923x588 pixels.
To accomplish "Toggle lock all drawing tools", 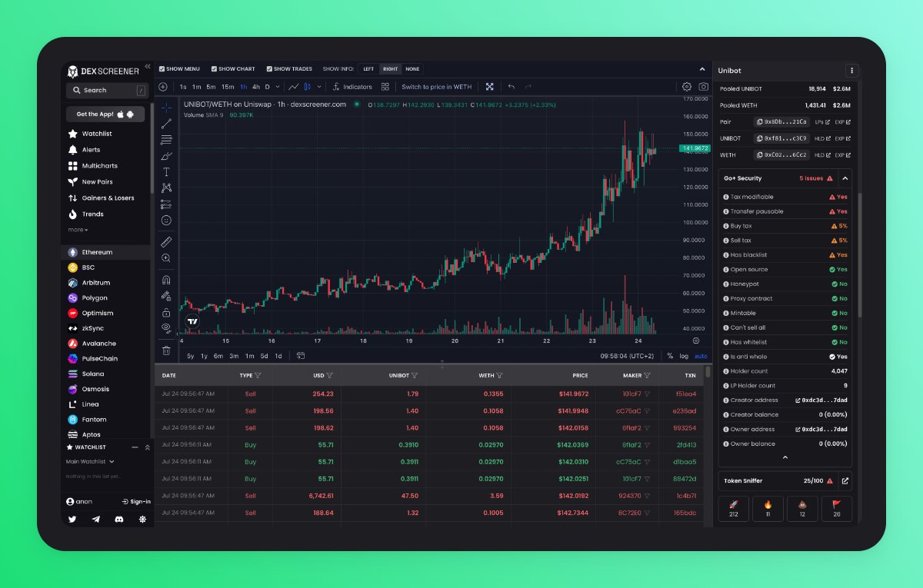I will click(x=166, y=313).
